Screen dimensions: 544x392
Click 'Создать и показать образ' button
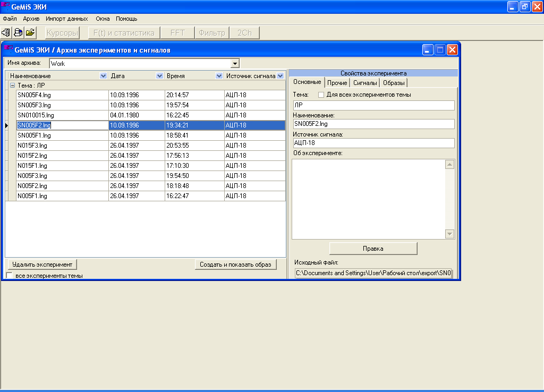coord(235,265)
